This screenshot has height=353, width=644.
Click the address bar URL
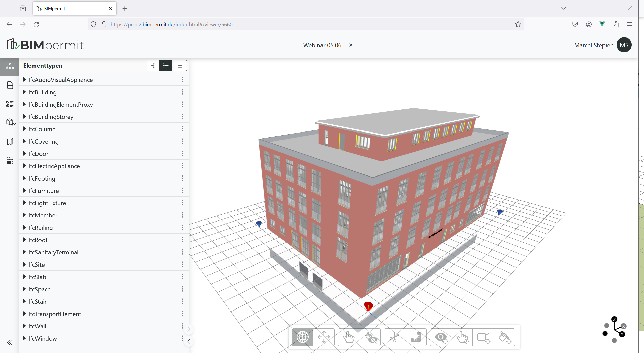tap(172, 24)
